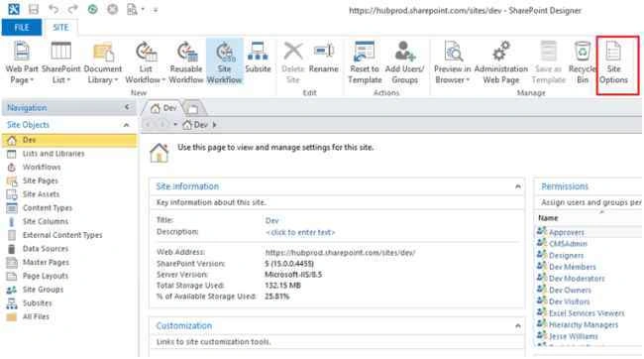Edit the site title Dev
The width and height of the screenshot is (644, 359).
click(271, 220)
